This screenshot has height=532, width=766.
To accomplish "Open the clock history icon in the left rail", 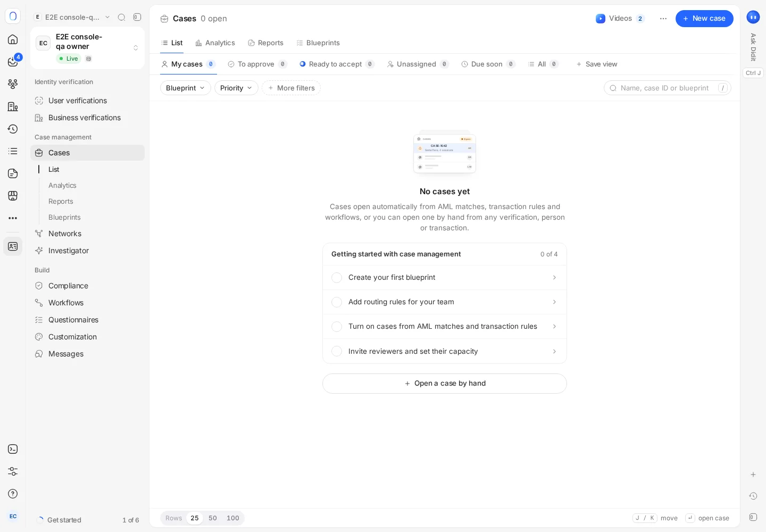I will (13, 129).
